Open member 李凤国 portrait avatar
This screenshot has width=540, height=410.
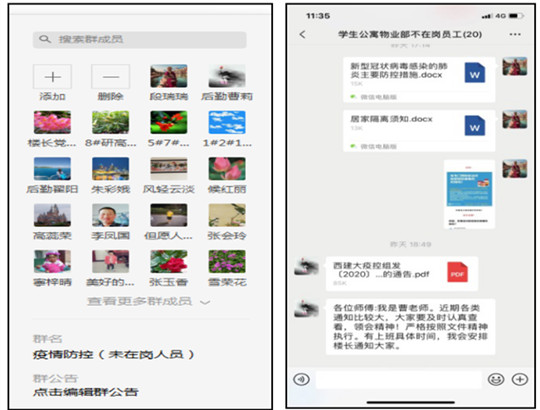pyautogui.click(x=111, y=215)
